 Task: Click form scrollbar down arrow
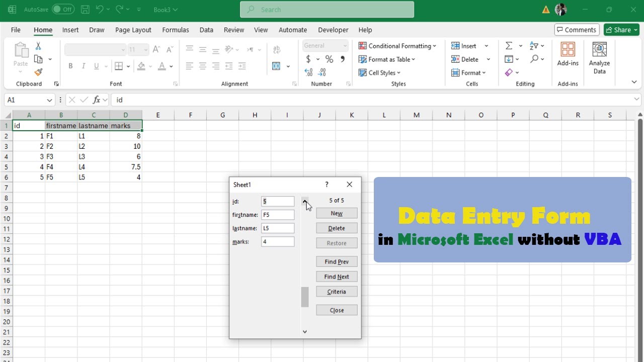coord(304,331)
